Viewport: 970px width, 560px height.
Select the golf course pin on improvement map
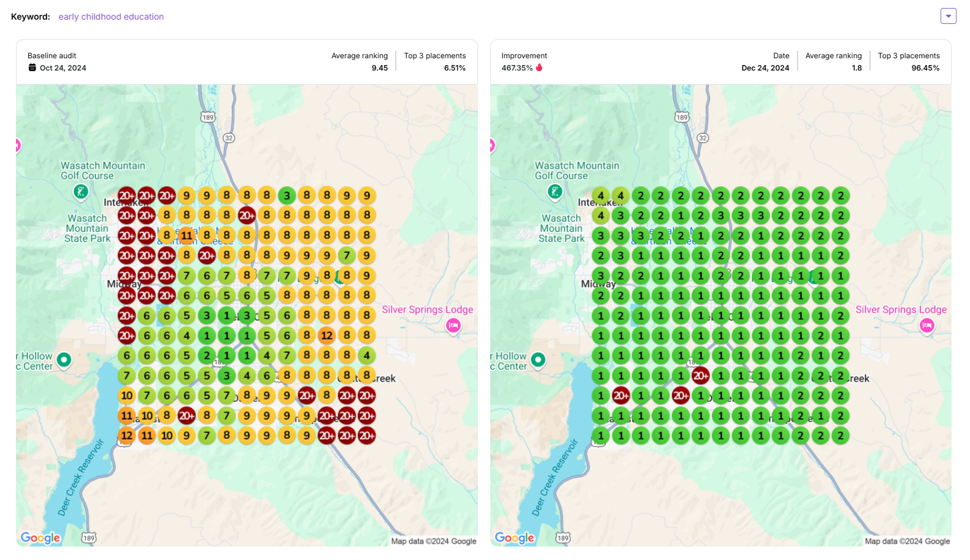pyautogui.click(x=555, y=192)
